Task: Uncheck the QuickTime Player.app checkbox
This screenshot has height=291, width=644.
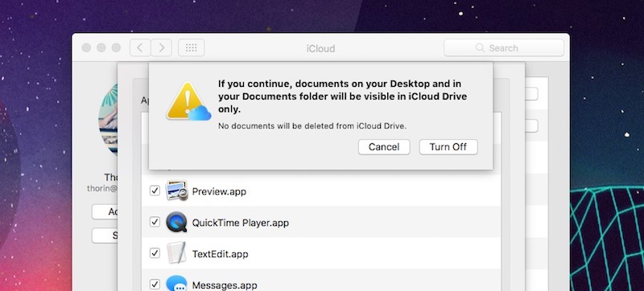Action: [155, 222]
